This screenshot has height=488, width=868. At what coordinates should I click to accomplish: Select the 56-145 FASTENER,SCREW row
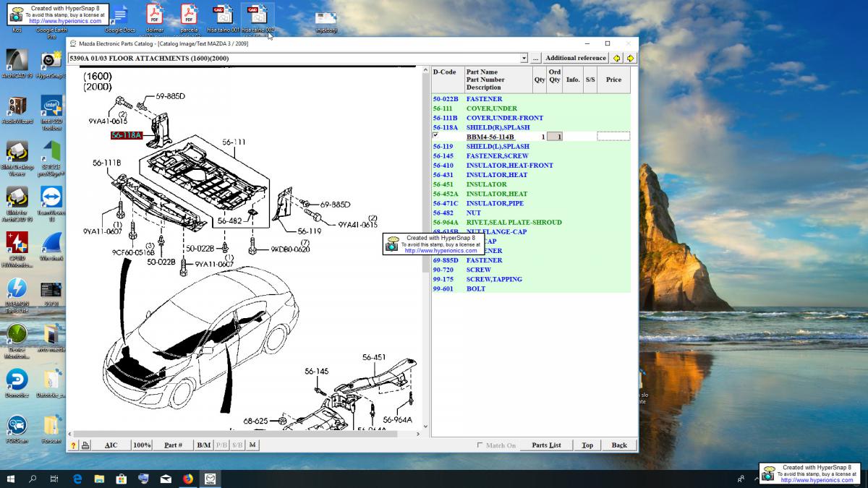tap(531, 156)
